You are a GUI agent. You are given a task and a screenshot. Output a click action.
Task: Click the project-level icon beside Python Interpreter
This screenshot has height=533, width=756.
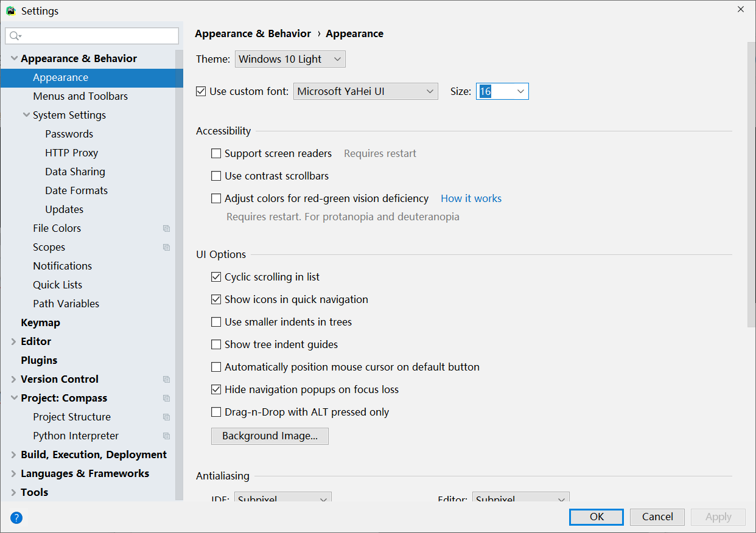click(x=166, y=436)
